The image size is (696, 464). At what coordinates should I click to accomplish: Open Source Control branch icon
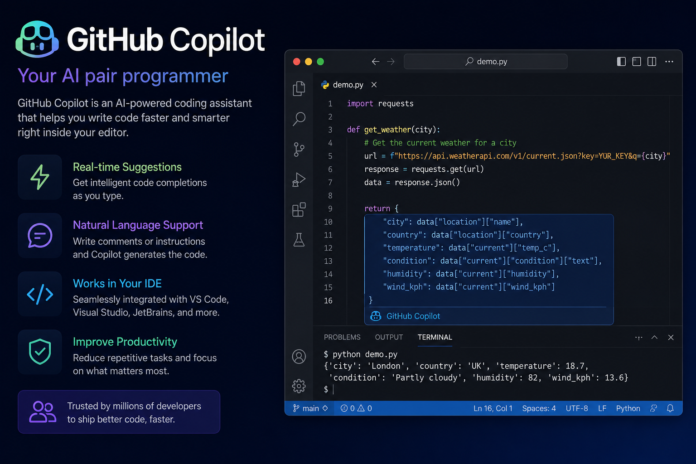[x=299, y=149]
